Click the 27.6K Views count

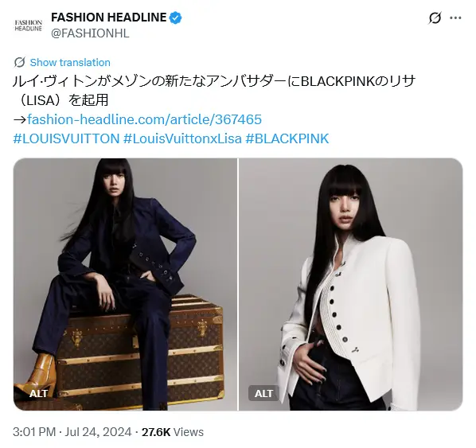(x=173, y=432)
